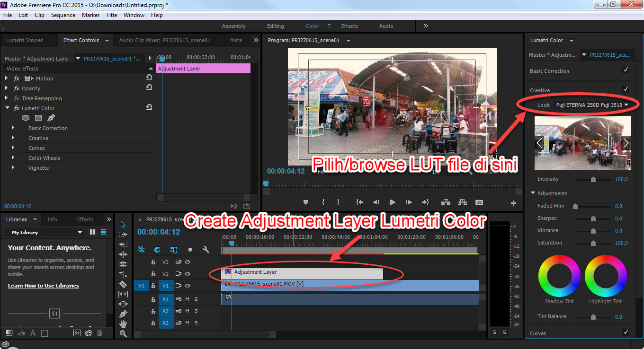644x349 pixels.
Task: Expand the Color Wheels row in Effect Controls
Action: [13, 157]
